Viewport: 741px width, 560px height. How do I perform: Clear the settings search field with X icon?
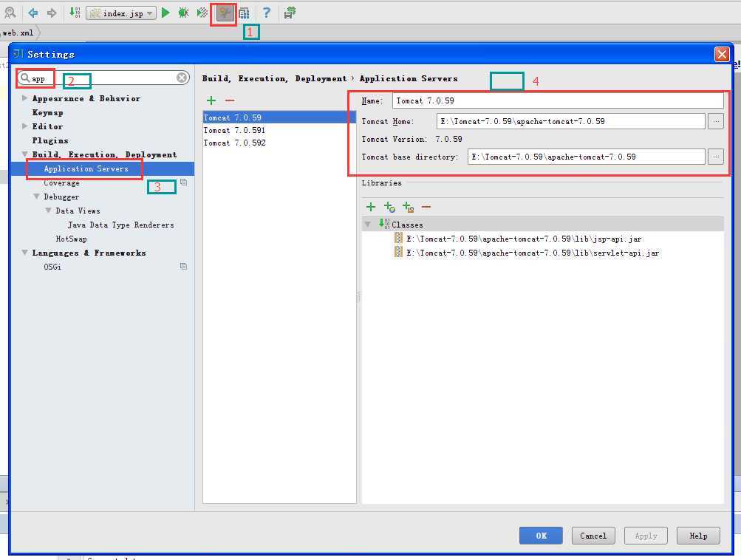(x=182, y=78)
